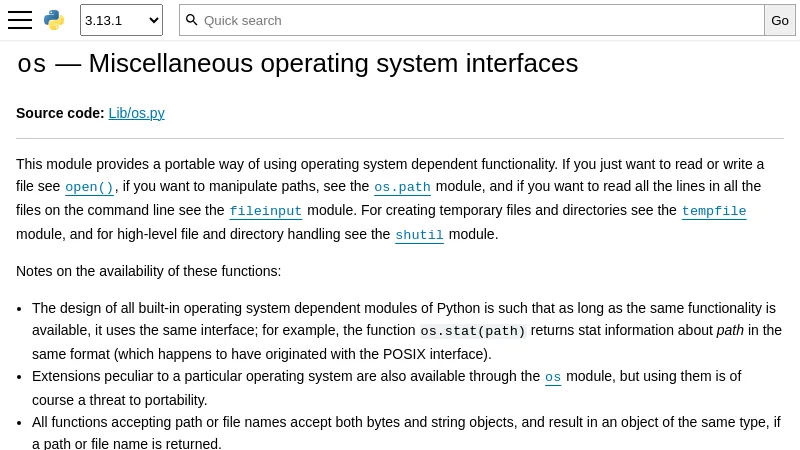Navigate to the shutil module link
800x450 pixels.
[x=419, y=235]
